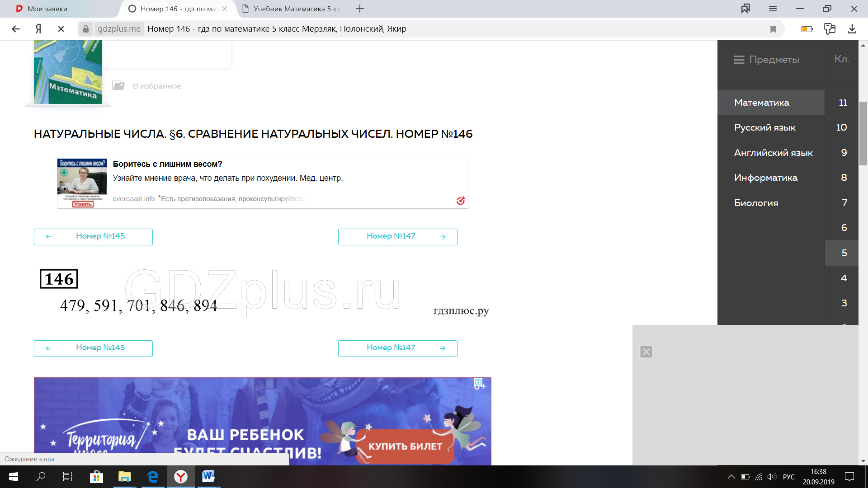Viewport: 868px width, 488px height.
Task: Click the browser back arrow
Action: point(16,29)
